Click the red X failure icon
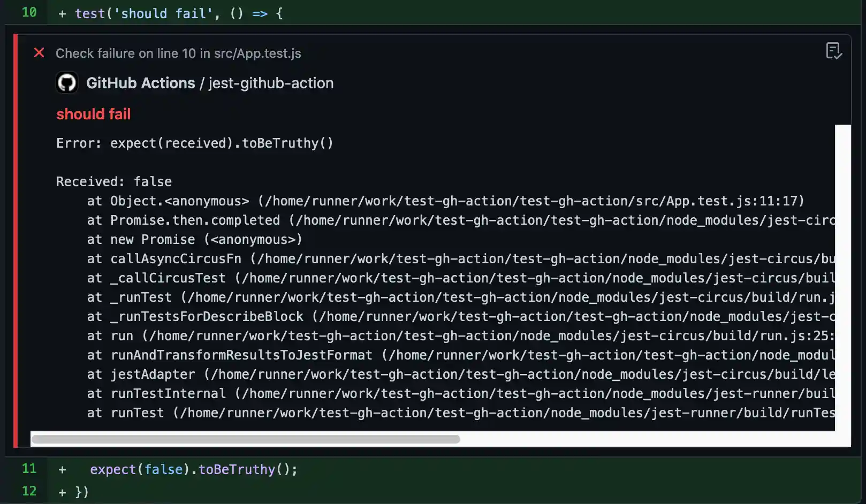Viewport: 866px width, 504px height. (39, 52)
